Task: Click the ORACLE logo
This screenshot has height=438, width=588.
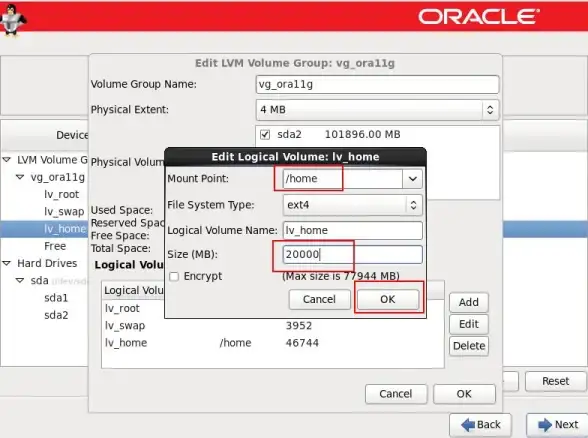Action: tap(478, 16)
